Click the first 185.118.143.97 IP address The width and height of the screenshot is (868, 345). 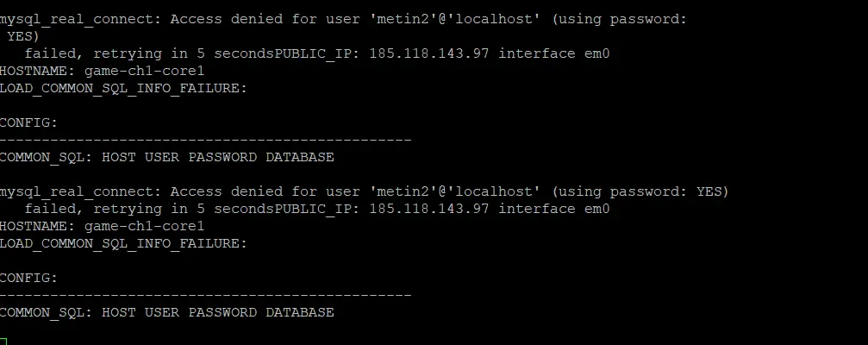tap(429, 53)
